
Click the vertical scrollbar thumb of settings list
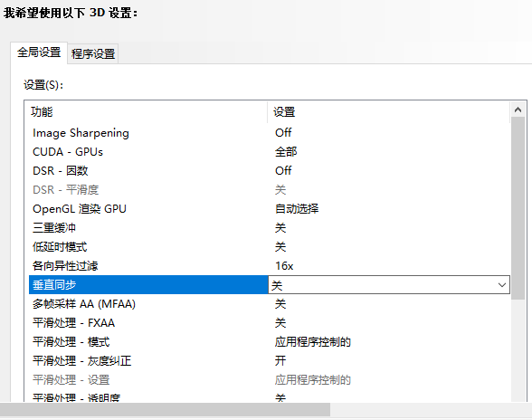[x=518, y=208]
